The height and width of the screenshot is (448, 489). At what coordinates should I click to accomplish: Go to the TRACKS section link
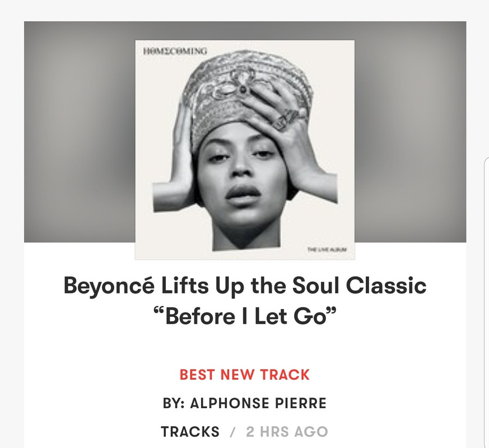click(190, 432)
